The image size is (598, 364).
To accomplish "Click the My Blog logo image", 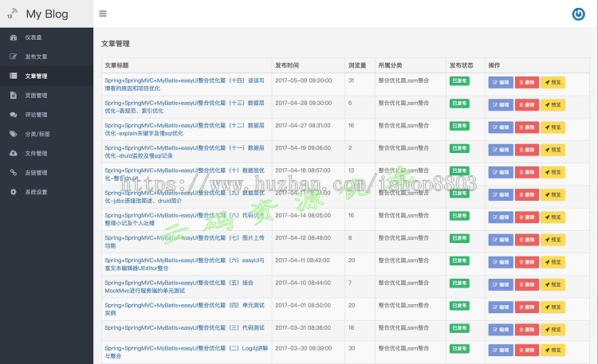I will 12,14.
